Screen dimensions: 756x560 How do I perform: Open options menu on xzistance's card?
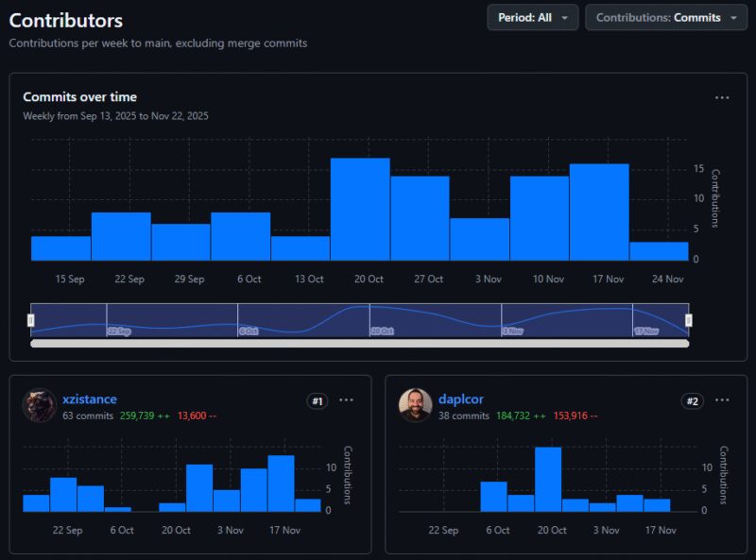click(x=347, y=400)
